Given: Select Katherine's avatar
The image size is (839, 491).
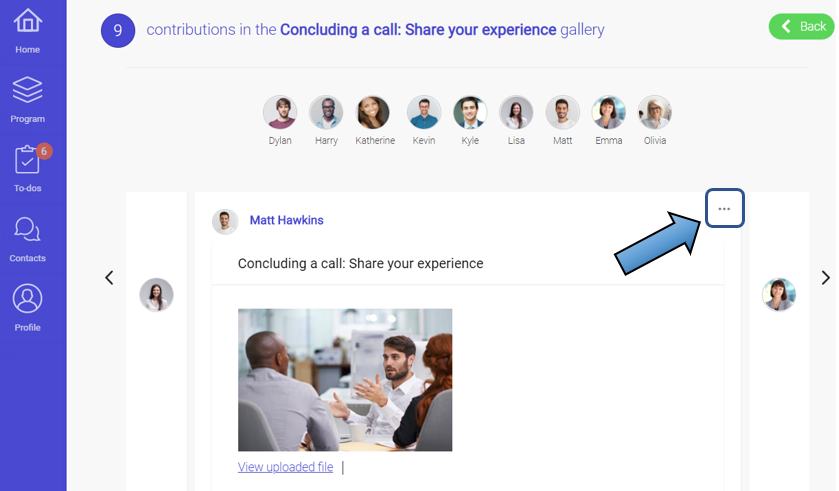Looking at the screenshot, I should point(374,113).
